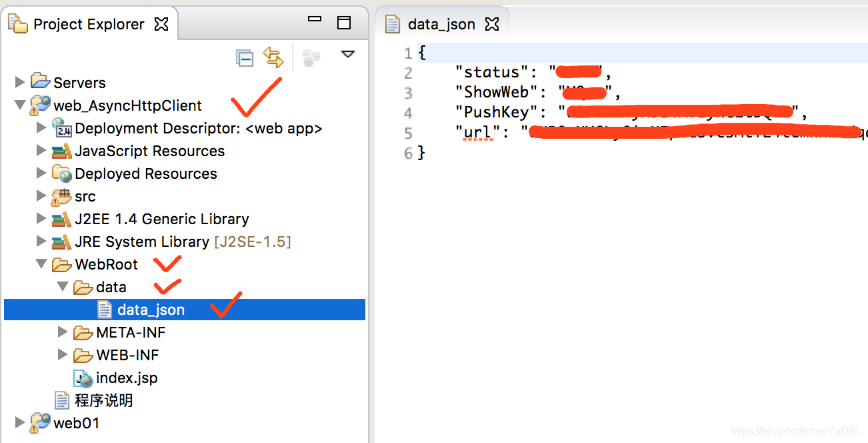Expand Deployment Descriptor node
The image size is (868, 443).
coord(41,127)
